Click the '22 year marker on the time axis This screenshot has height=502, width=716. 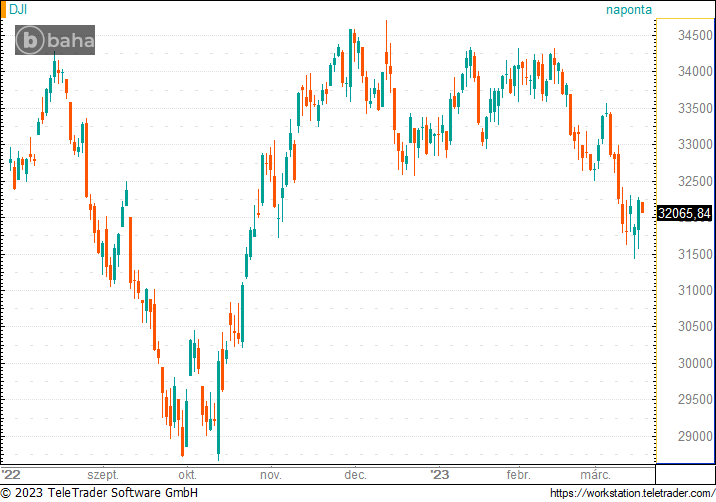[x=11, y=475]
